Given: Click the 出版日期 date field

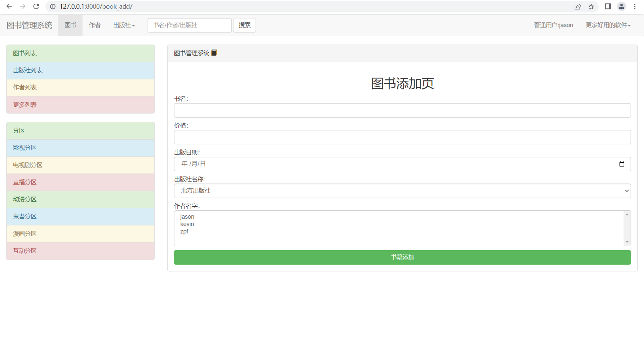Looking at the screenshot, I should (402, 164).
